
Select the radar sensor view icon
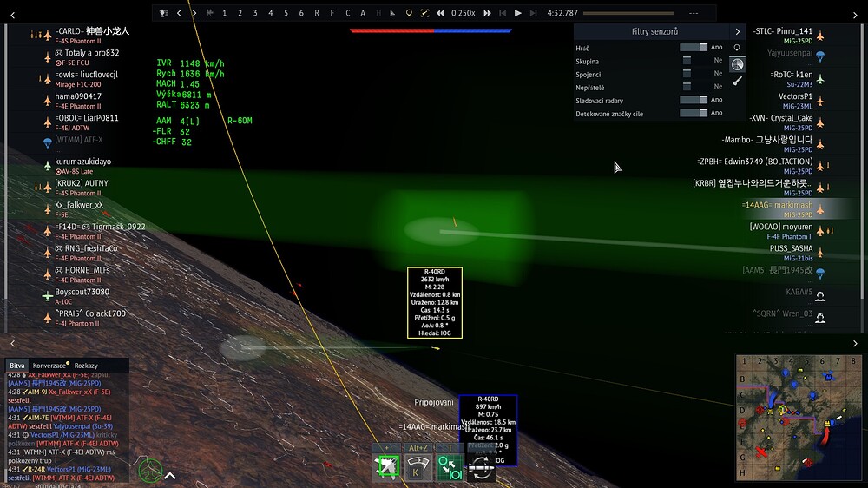(x=737, y=64)
